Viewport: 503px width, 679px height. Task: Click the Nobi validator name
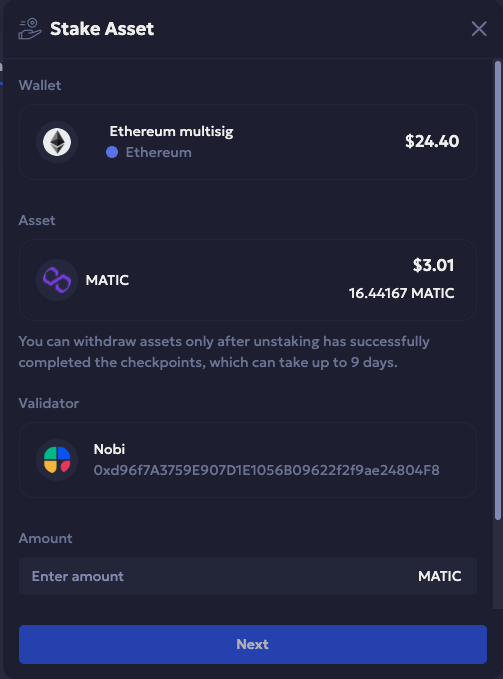click(x=109, y=449)
